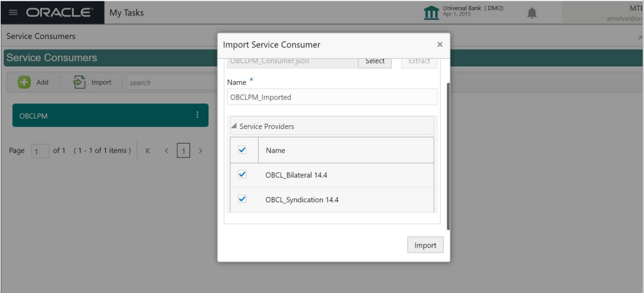Click the Extract button
The height and width of the screenshot is (293, 644).
[420, 61]
